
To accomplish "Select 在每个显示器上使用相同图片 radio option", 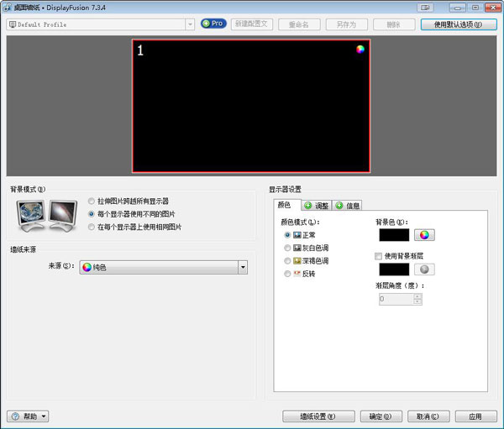I will tap(91, 227).
